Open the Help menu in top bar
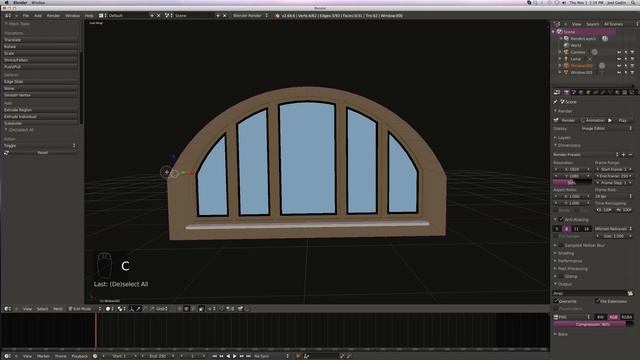The width and height of the screenshot is (640, 360). [x=89, y=16]
